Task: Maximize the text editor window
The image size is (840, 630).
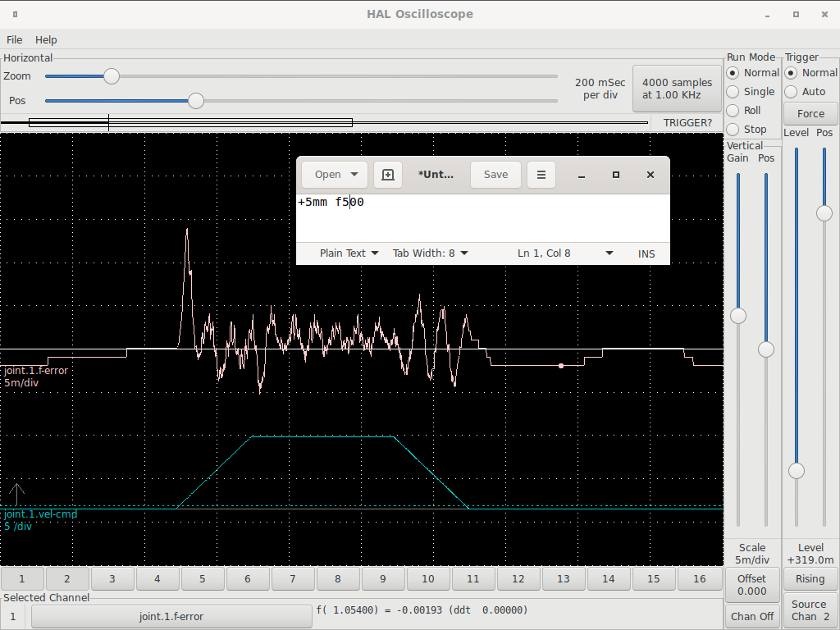Action: coord(616,175)
